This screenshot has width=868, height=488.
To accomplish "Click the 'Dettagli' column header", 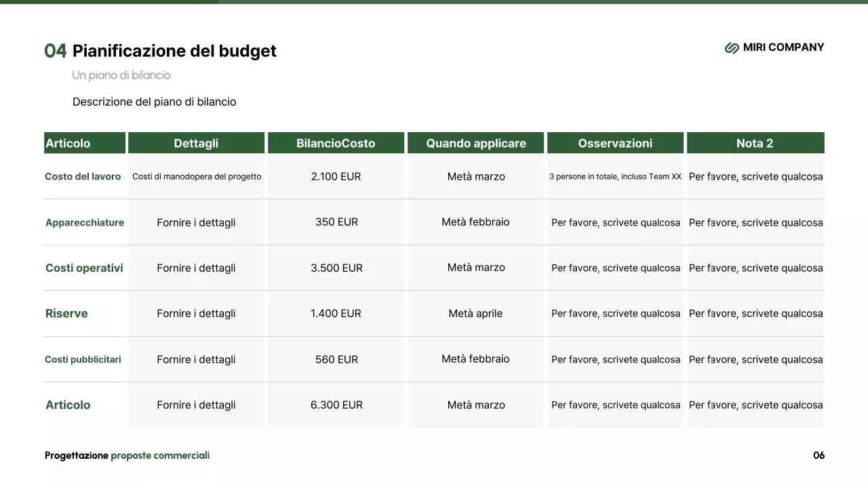I will pos(196,143).
